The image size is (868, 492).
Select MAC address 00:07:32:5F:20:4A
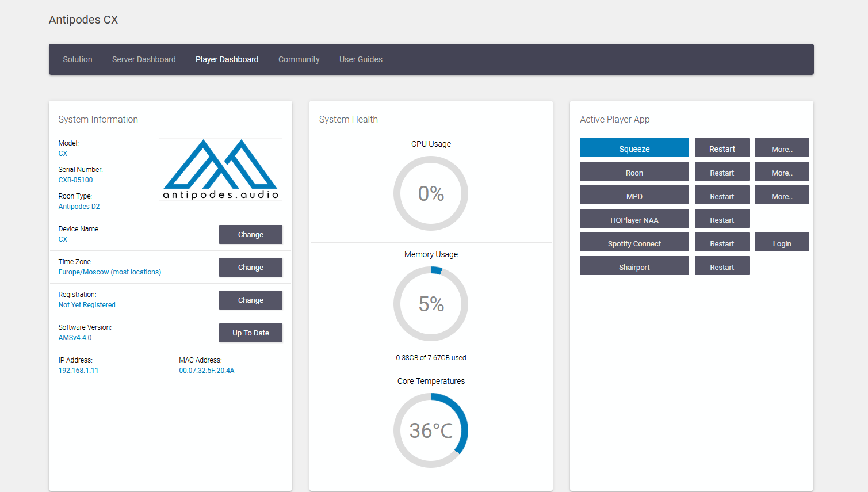click(x=207, y=371)
